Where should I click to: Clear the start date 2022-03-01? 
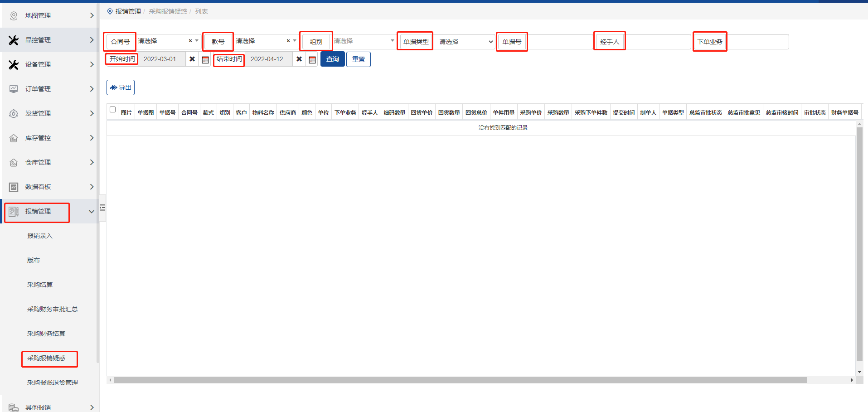point(192,59)
